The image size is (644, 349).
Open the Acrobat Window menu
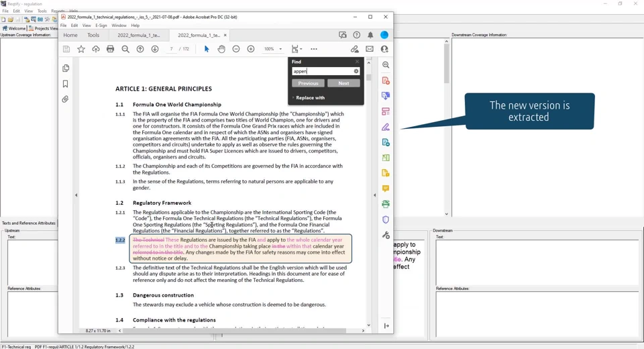[119, 26]
